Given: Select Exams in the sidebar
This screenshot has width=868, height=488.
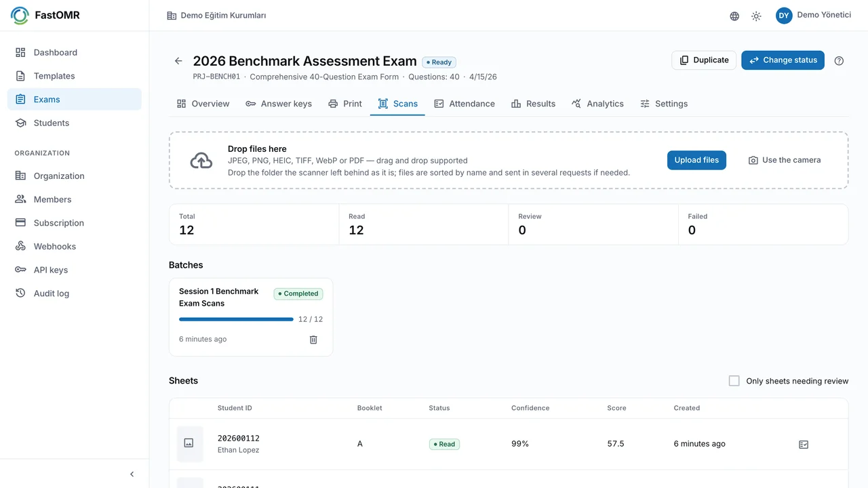Looking at the screenshot, I should click(x=75, y=99).
